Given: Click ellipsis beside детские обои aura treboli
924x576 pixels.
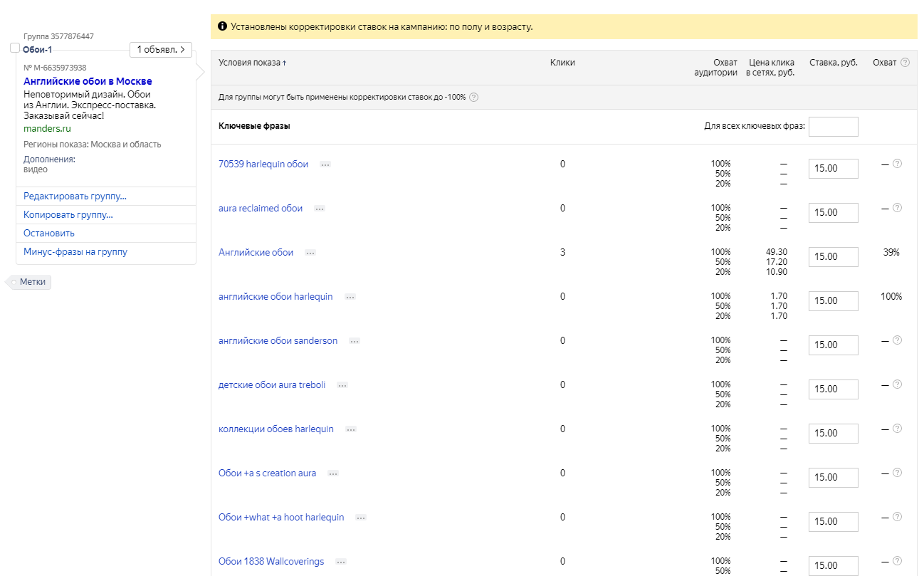Looking at the screenshot, I should [x=342, y=385].
